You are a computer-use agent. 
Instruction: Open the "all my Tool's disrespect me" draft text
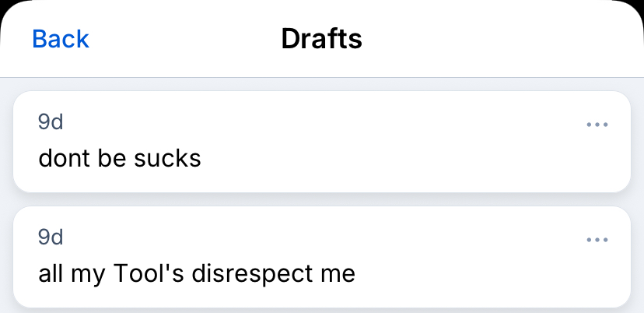197,274
